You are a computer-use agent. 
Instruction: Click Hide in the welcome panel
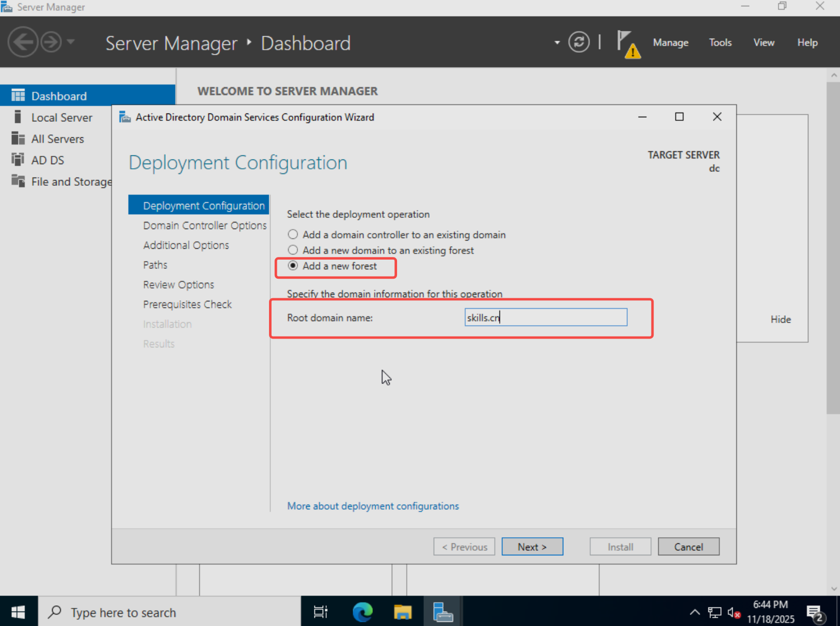tap(781, 319)
